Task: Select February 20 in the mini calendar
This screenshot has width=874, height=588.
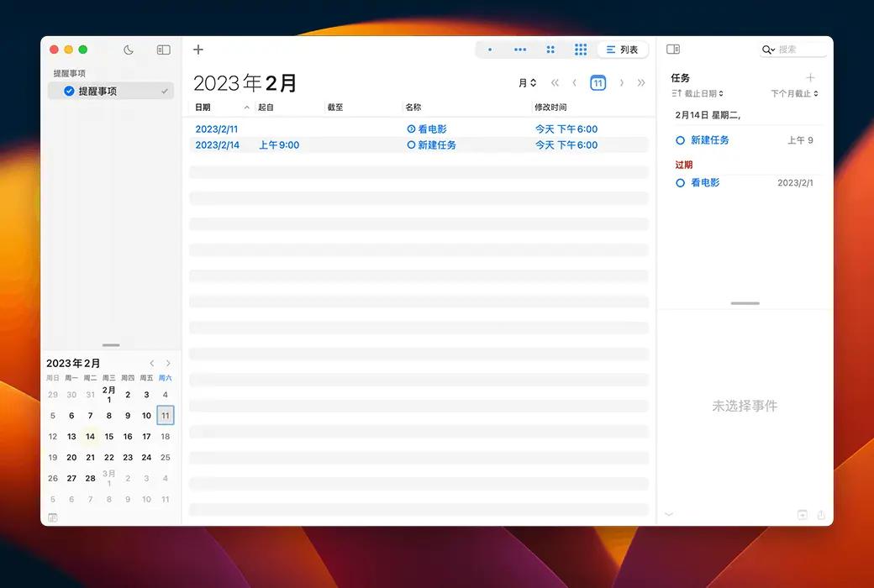Action: tap(71, 457)
